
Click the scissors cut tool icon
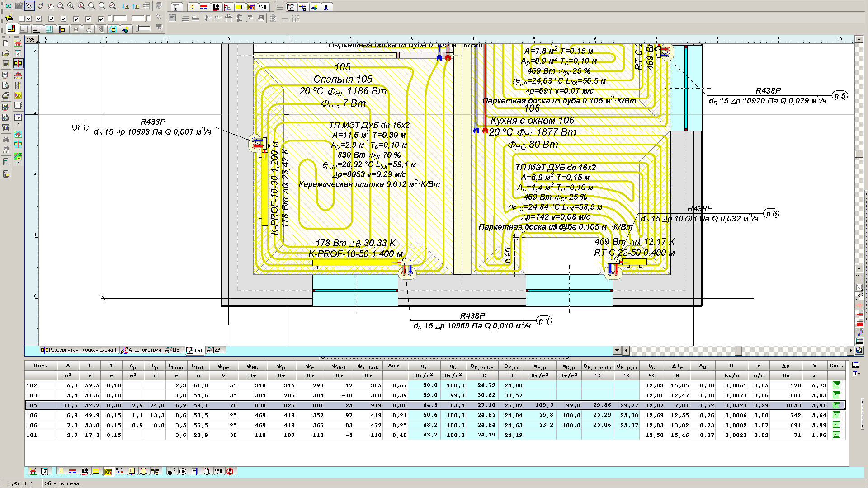point(326,7)
